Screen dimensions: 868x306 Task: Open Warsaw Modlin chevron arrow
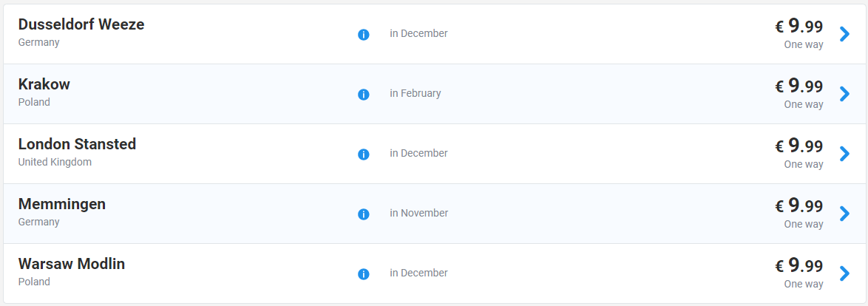click(x=844, y=273)
